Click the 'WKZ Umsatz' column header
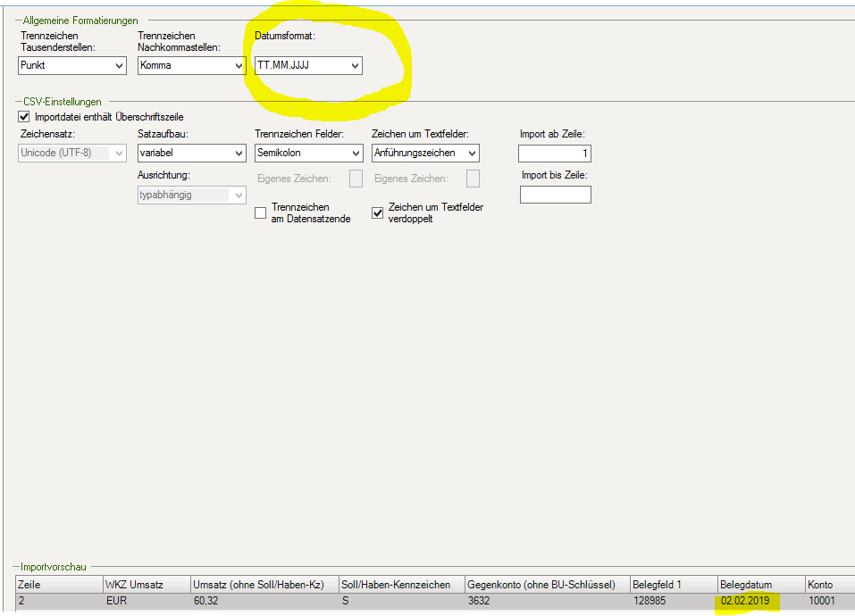The height and width of the screenshot is (616, 855). (x=147, y=585)
